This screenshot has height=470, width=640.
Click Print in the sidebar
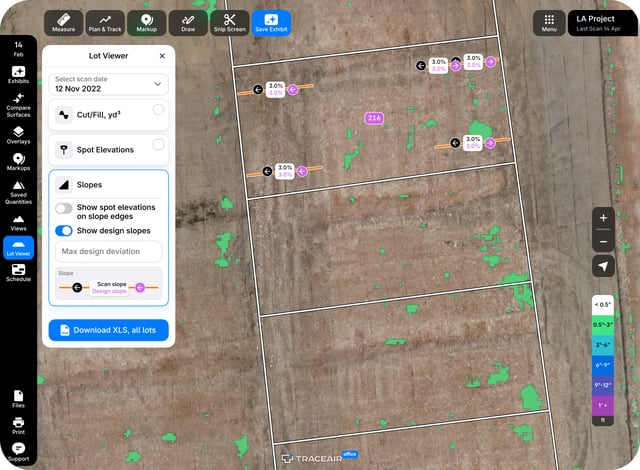tap(18, 426)
